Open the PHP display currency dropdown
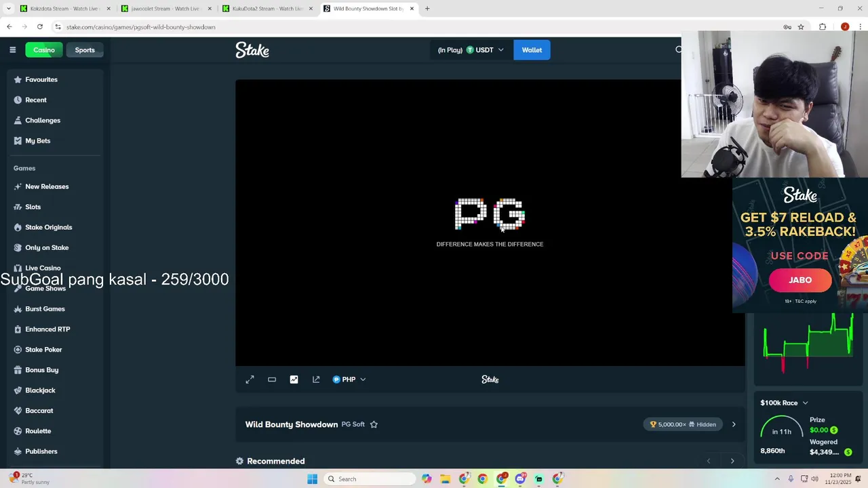This screenshot has height=488, width=868. tap(349, 380)
